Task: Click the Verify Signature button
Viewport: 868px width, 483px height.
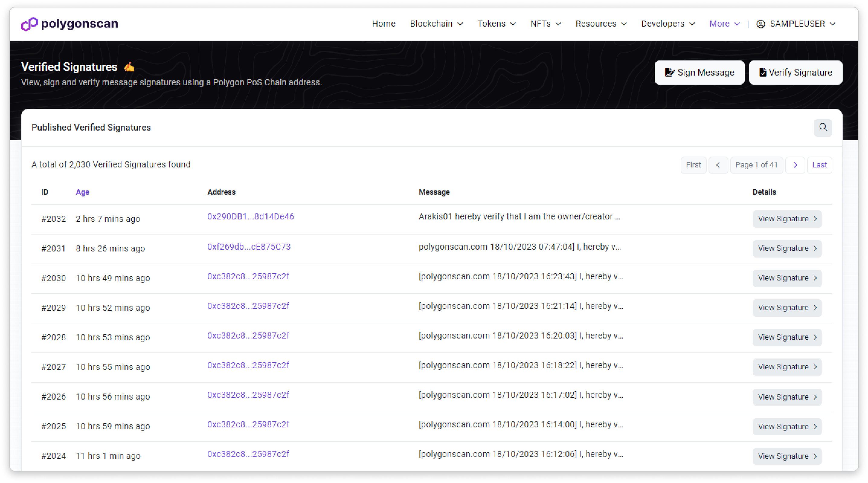Action: 796,73
